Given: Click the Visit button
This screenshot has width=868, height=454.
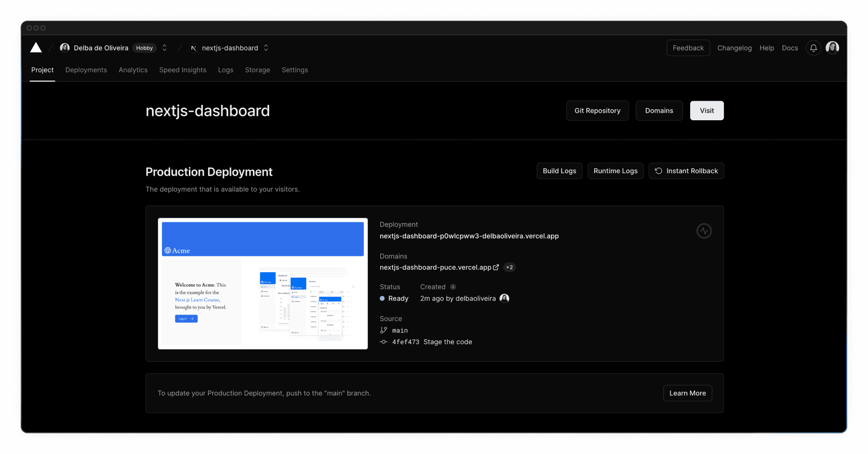Looking at the screenshot, I should pyautogui.click(x=707, y=110).
